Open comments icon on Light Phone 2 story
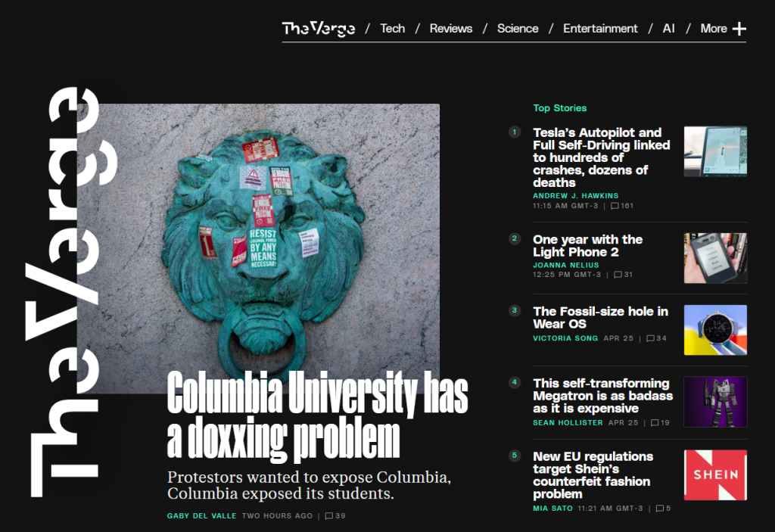The height and width of the screenshot is (532, 775). pos(618,275)
